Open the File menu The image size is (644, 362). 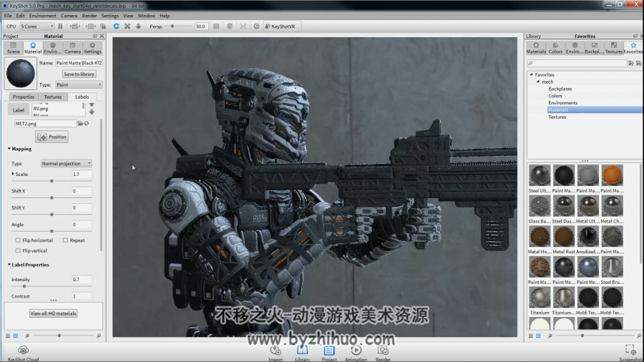(x=8, y=16)
